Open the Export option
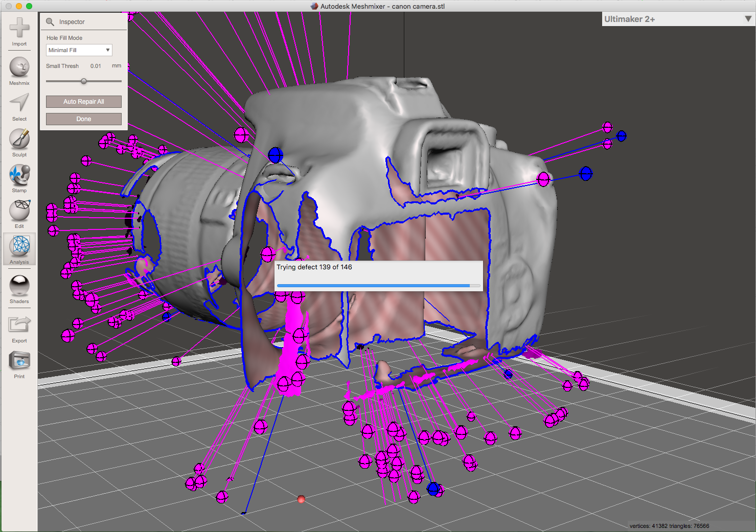The width and height of the screenshot is (756, 532). click(x=19, y=329)
